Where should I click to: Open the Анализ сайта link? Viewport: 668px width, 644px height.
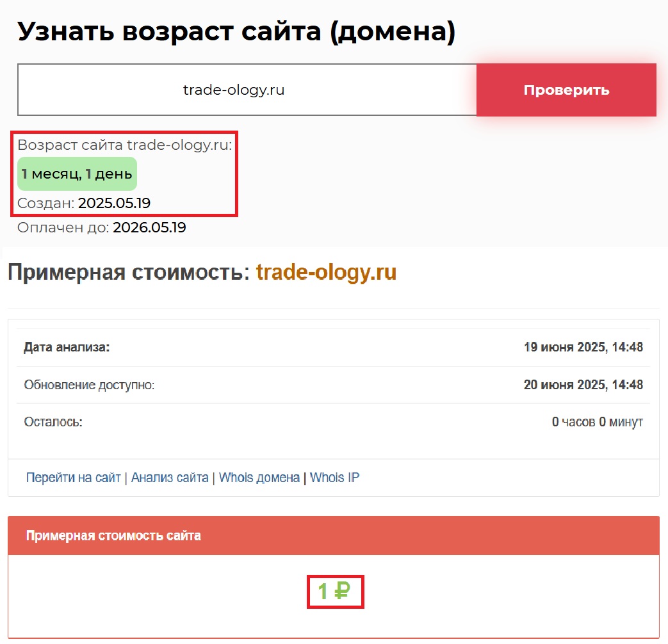(x=170, y=478)
